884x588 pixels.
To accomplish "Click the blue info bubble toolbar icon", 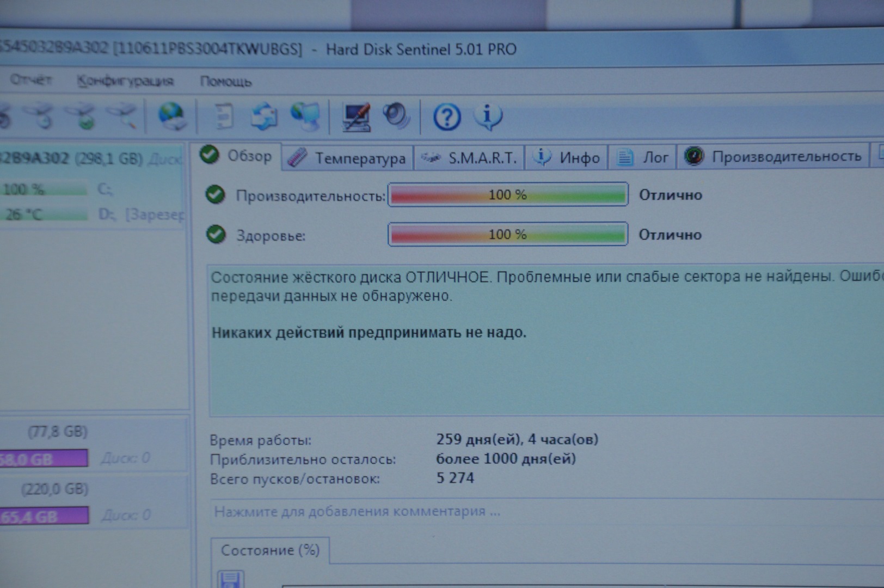I will click(x=488, y=117).
